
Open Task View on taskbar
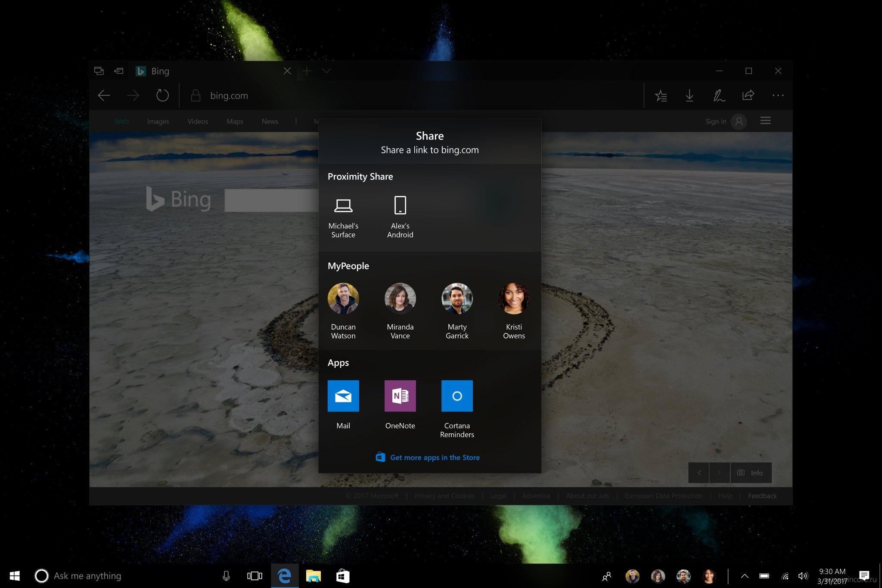pos(255,576)
